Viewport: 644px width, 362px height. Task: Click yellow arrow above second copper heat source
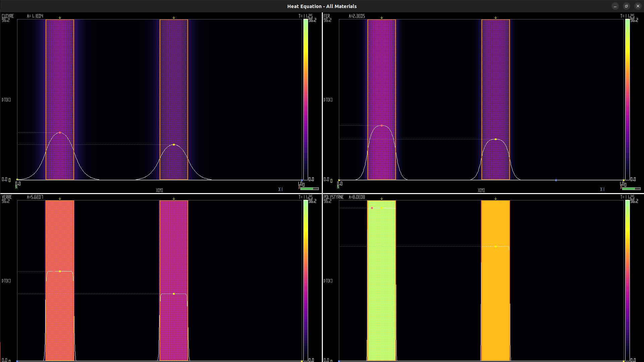point(174,17)
